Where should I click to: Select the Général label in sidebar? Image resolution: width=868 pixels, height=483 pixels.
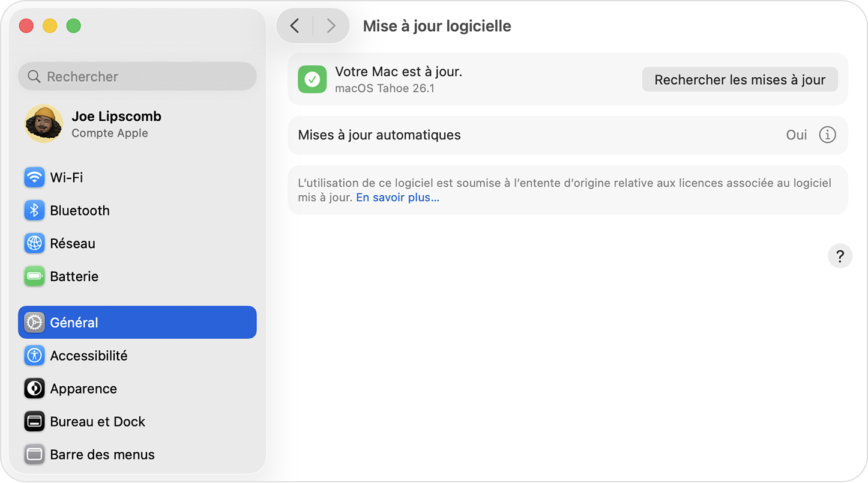pyautogui.click(x=74, y=323)
